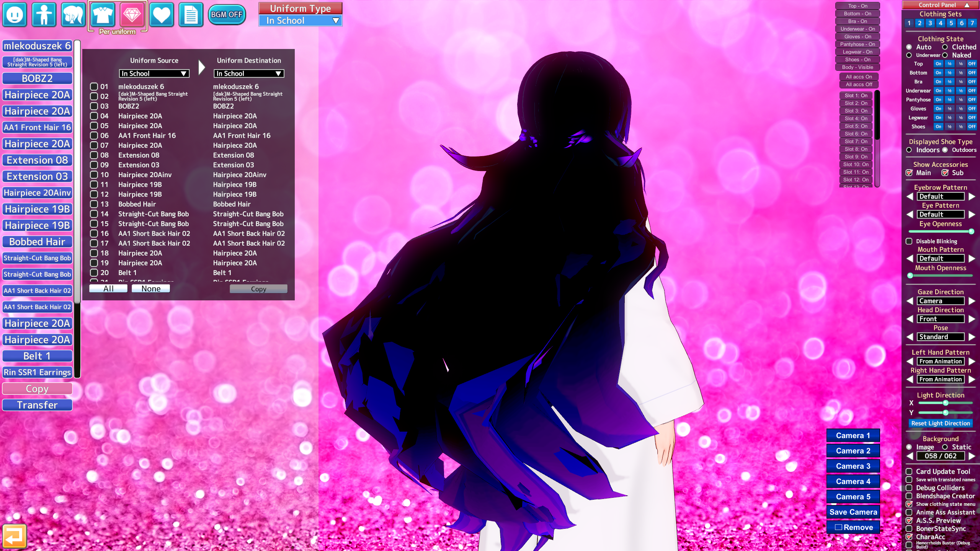This screenshot has width=980, height=551.
Task: Toggle Top - On clothing state
Action: click(857, 6)
